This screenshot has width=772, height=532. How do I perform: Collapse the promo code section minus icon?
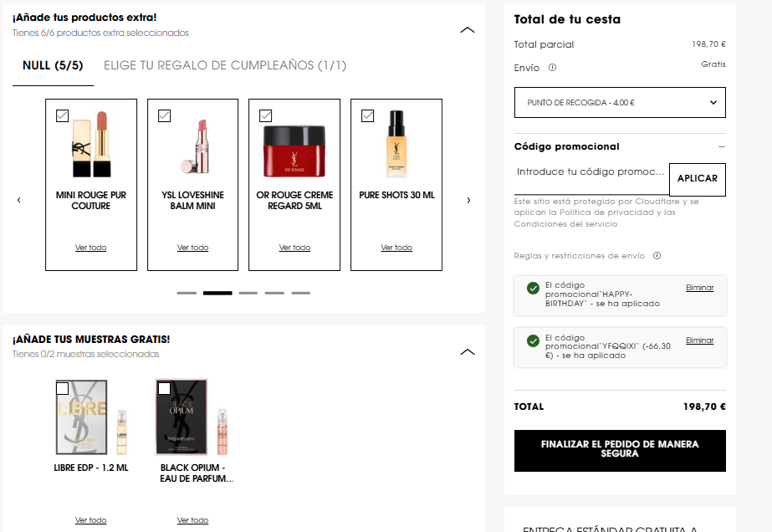click(x=722, y=146)
